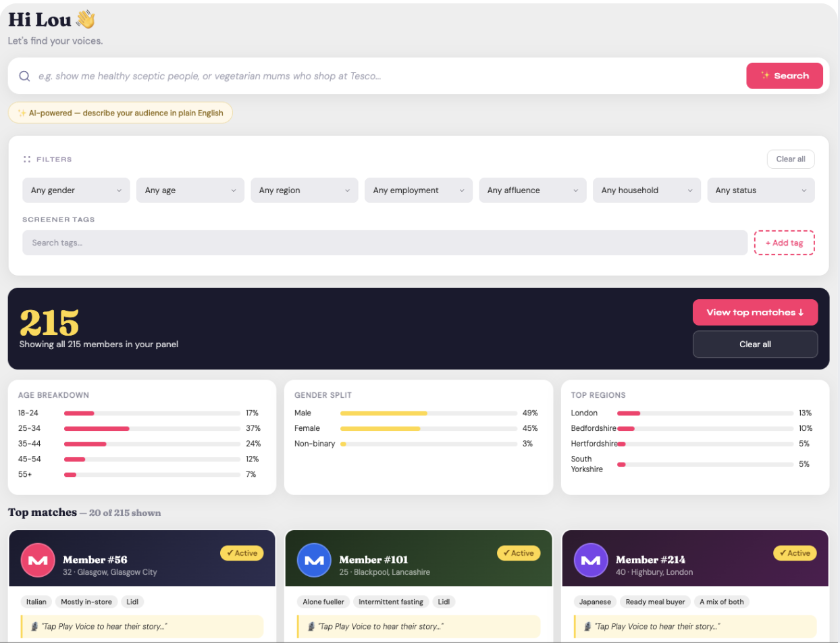The image size is (840, 643).
Task: Click the Alone fueller tag
Action: coord(323,602)
